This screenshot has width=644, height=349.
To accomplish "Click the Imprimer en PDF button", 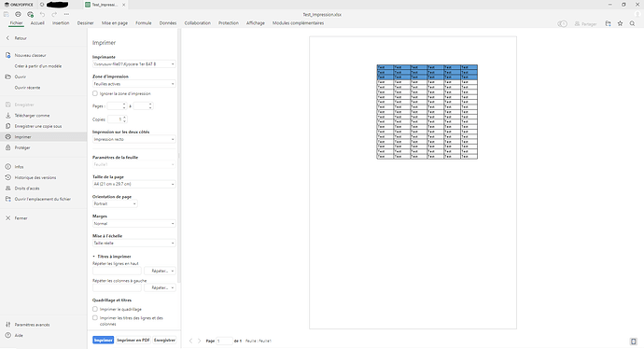I will point(133,340).
